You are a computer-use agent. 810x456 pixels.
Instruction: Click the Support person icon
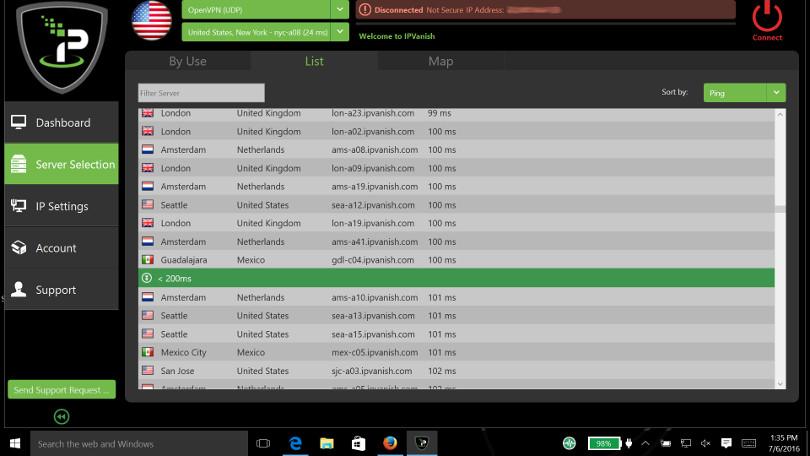pyautogui.click(x=19, y=289)
